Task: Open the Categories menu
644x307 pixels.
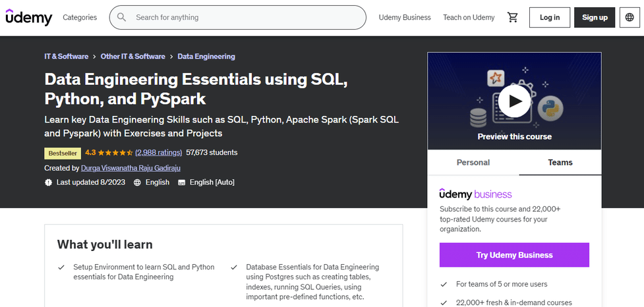Action: [x=80, y=18]
